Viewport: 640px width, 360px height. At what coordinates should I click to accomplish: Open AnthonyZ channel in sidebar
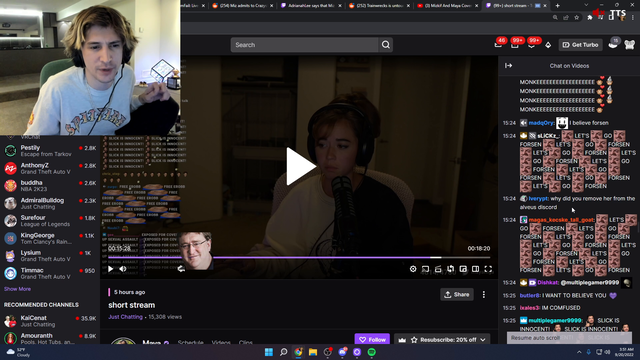(x=50, y=168)
